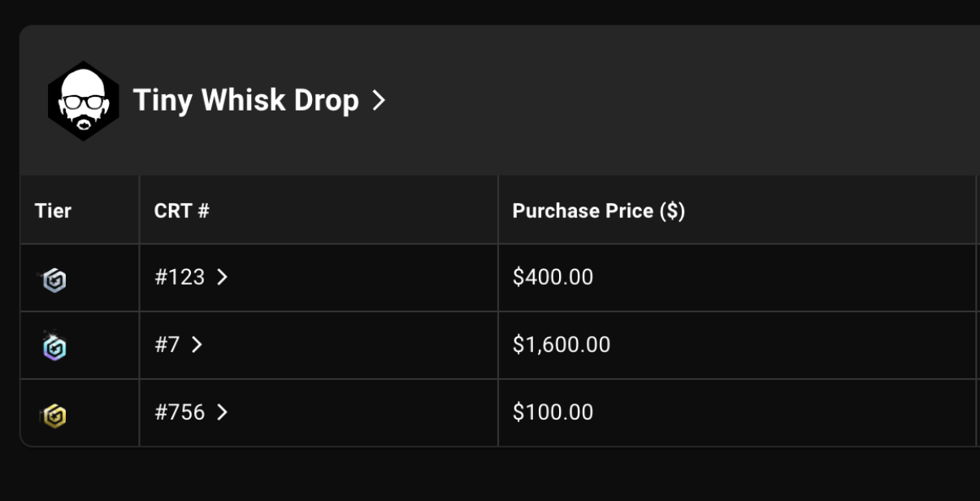Click empty header area right of drop title

(683, 100)
